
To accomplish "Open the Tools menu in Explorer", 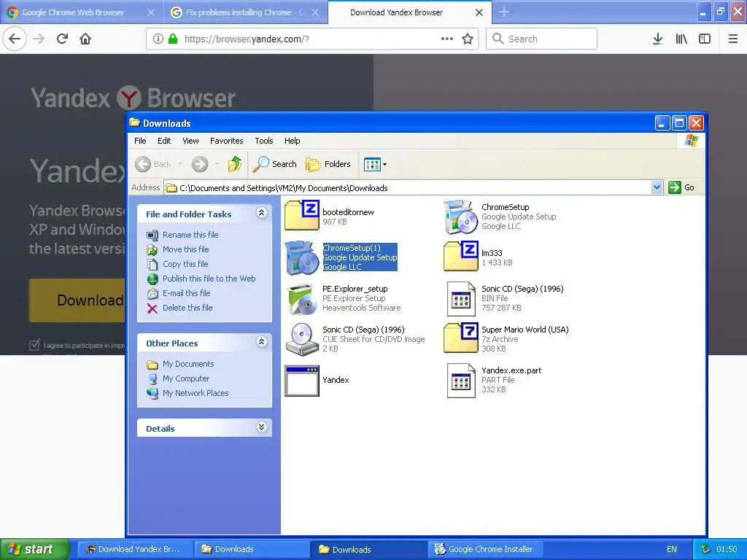I will [x=264, y=141].
